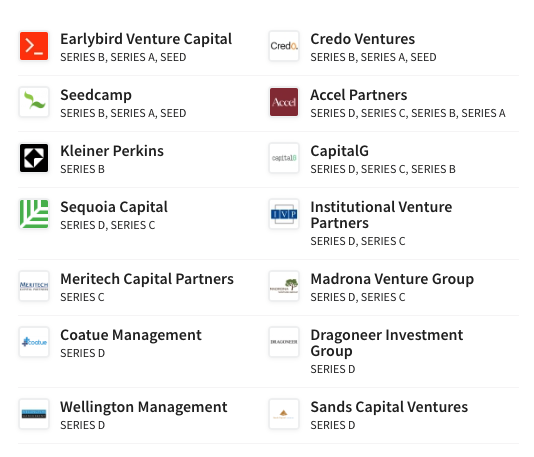Open Dragoneer Investment Group name link
This screenshot has height=457, width=534.
(387, 343)
